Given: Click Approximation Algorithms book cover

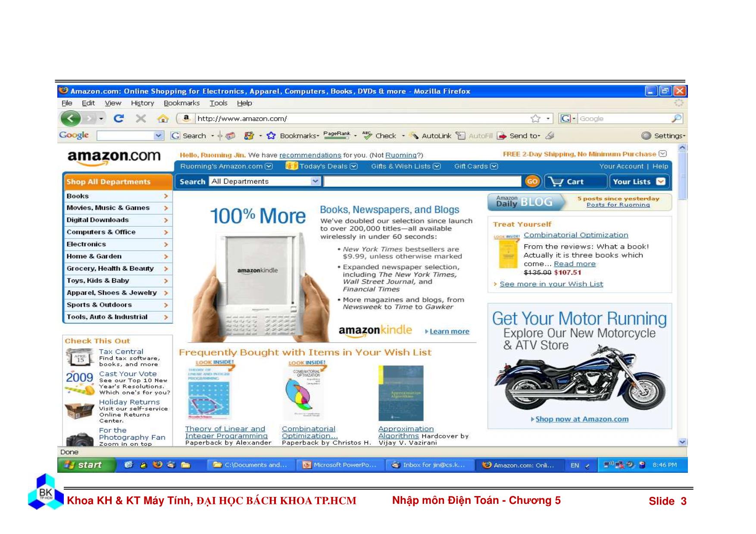Looking at the screenshot, I should coord(401,393).
